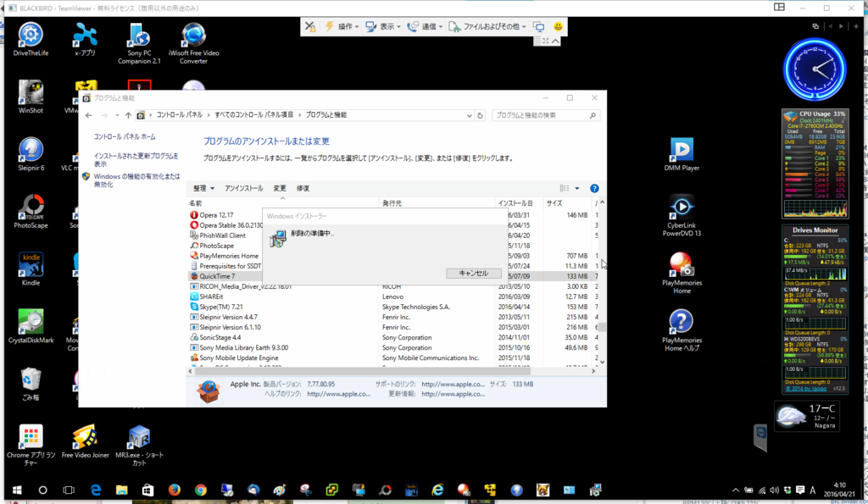Open CyberLink PowerDVD 13 desktop icon
Viewport: 868px width, 504px height.
(682, 216)
